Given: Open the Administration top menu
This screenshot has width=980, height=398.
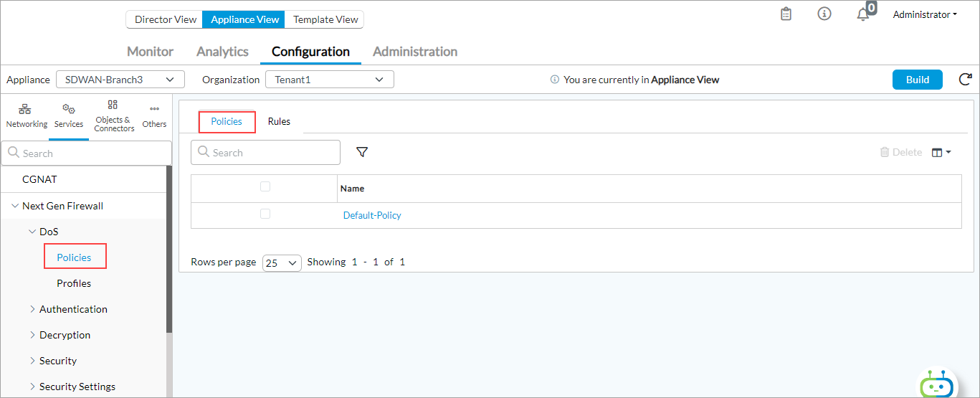Looking at the screenshot, I should (415, 52).
